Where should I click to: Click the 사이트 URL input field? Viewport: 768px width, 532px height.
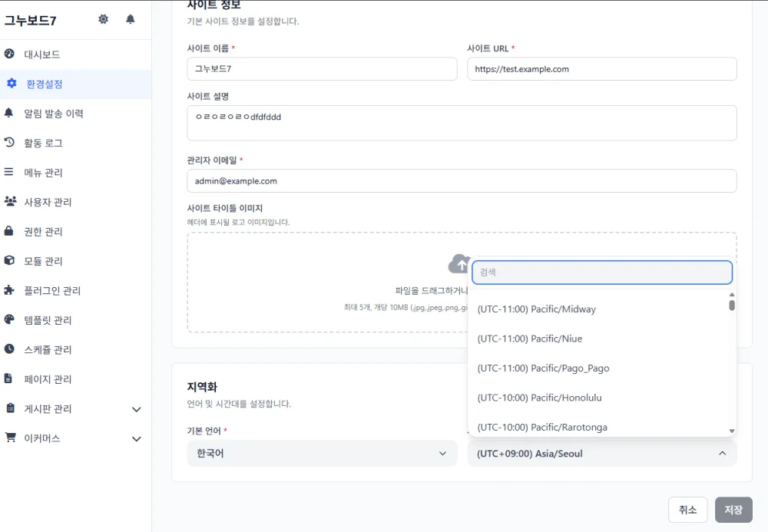(x=602, y=68)
